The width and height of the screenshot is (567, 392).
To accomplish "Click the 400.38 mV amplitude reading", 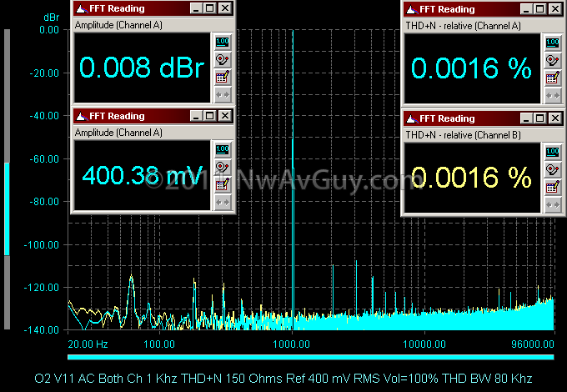I will 142,175.
